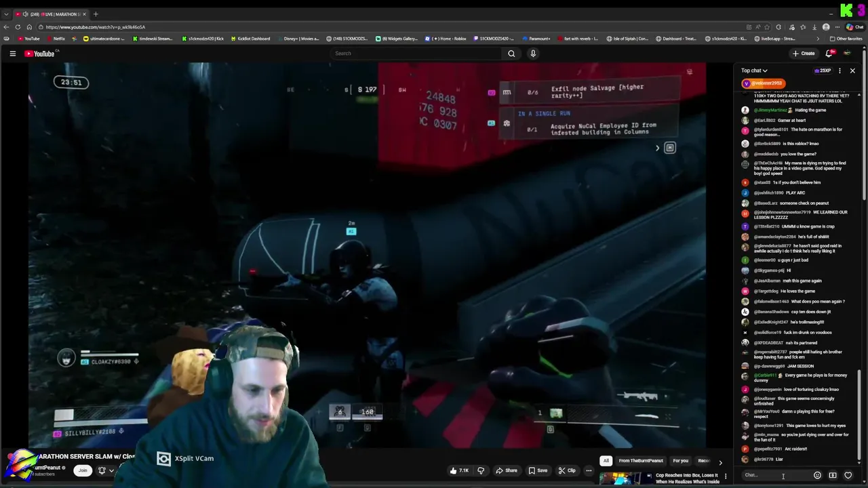Screen dimensions: 868x488
Task: Dislike the video with thumbs down
Action: tap(481, 470)
